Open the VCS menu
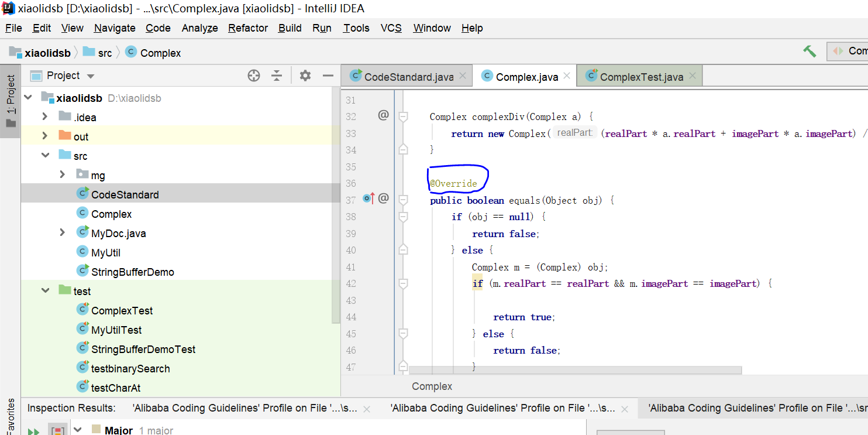The width and height of the screenshot is (868, 435). coord(391,28)
